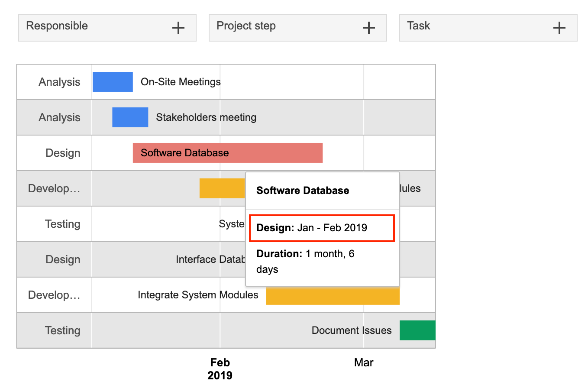
Task: Click the Feb 2019 axis label
Action: 220,369
